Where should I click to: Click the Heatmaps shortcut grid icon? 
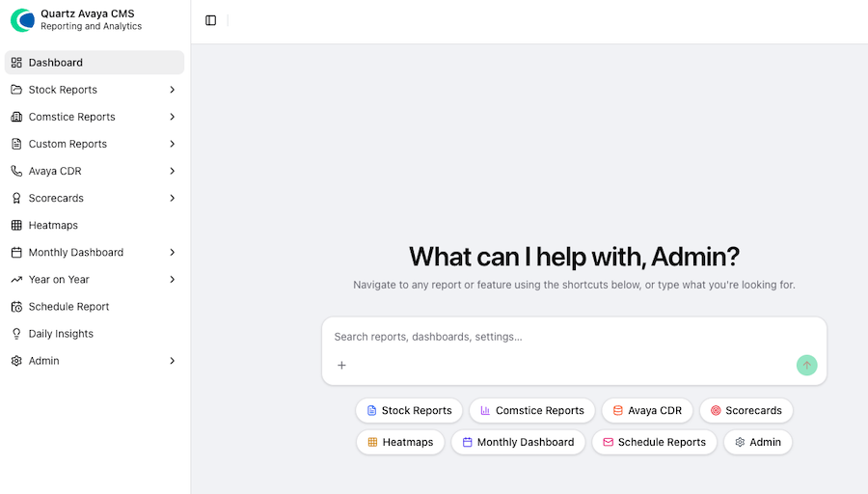[x=372, y=442]
